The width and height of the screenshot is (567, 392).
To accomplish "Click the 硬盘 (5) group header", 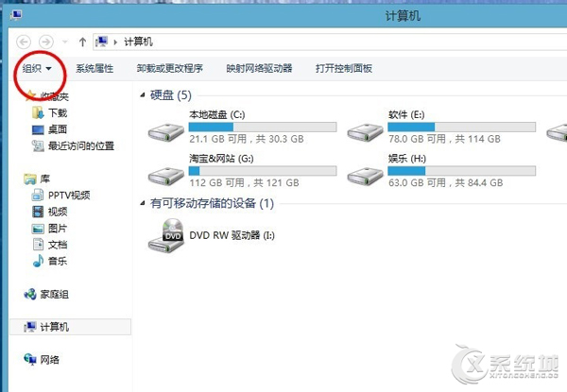I will click(x=171, y=95).
